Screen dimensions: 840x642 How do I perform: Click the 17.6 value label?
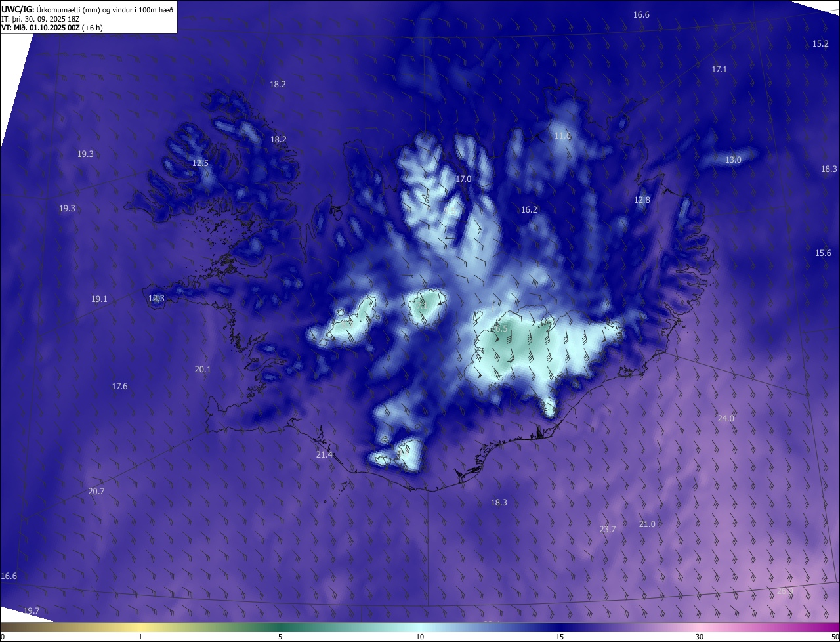pos(119,387)
